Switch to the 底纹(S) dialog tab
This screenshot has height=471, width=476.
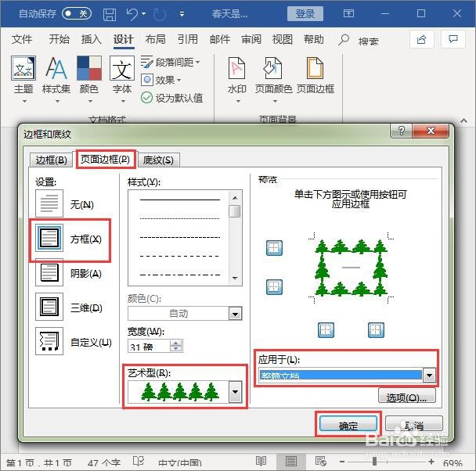click(x=158, y=160)
